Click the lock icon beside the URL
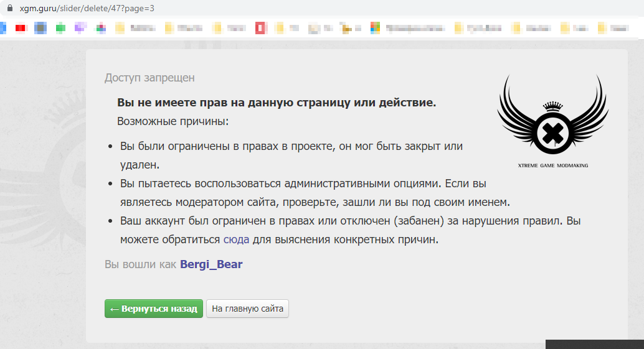The height and width of the screenshot is (349, 644). pos(9,9)
